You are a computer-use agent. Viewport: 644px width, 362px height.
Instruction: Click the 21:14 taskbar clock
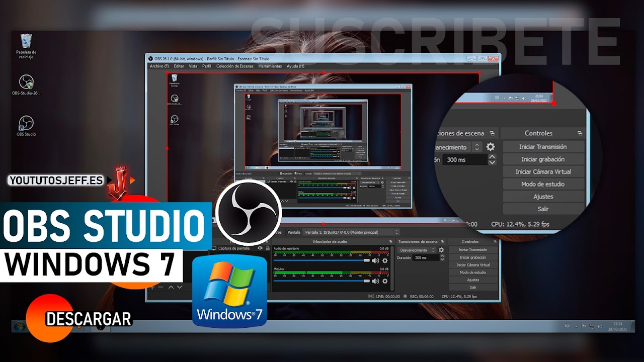(617, 326)
